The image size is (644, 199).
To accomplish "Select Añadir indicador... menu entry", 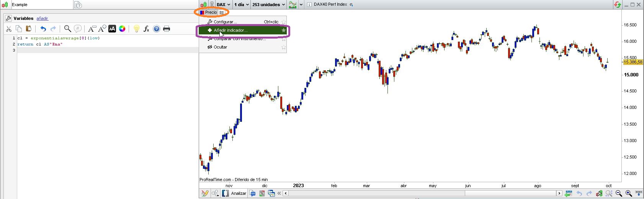I will pos(242,30).
